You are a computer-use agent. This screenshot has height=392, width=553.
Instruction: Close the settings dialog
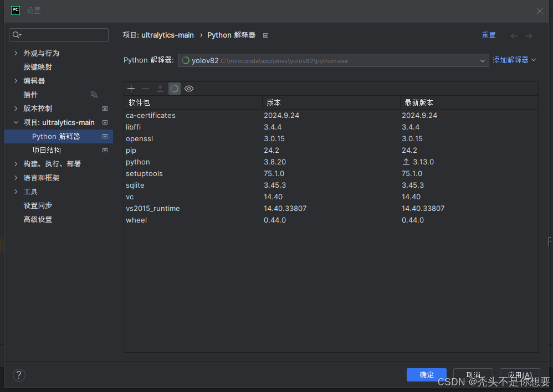pos(539,11)
